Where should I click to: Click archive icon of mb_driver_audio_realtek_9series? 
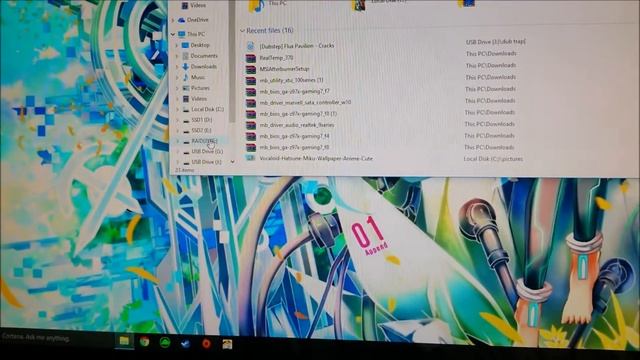click(x=251, y=125)
